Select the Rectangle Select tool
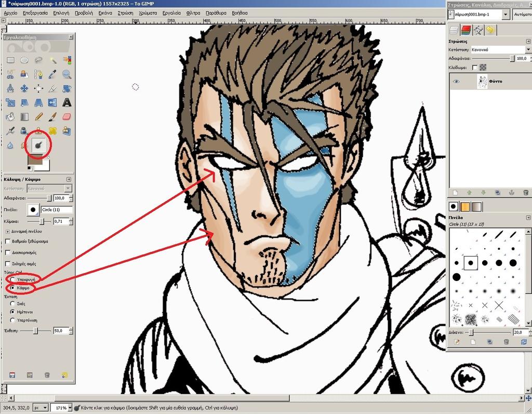 pos(10,60)
